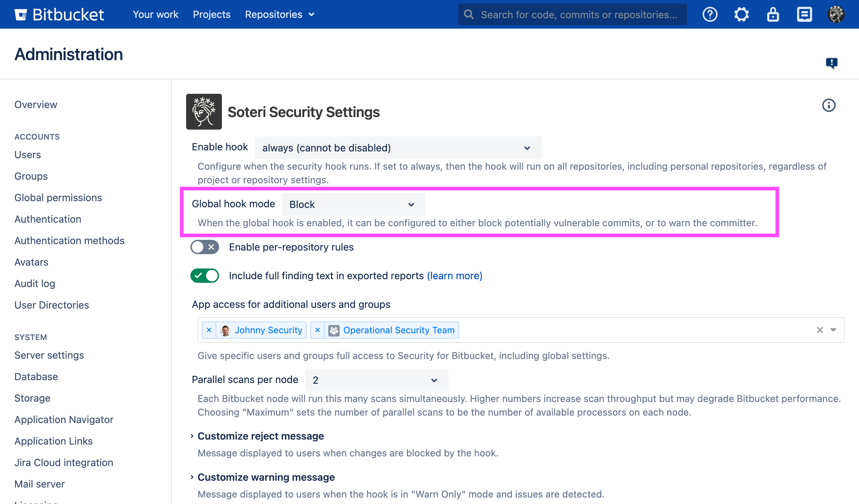This screenshot has width=859, height=504.
Task: Open the Enable hook dropdown
Action: pyautogui.click(x=398, y=148)
